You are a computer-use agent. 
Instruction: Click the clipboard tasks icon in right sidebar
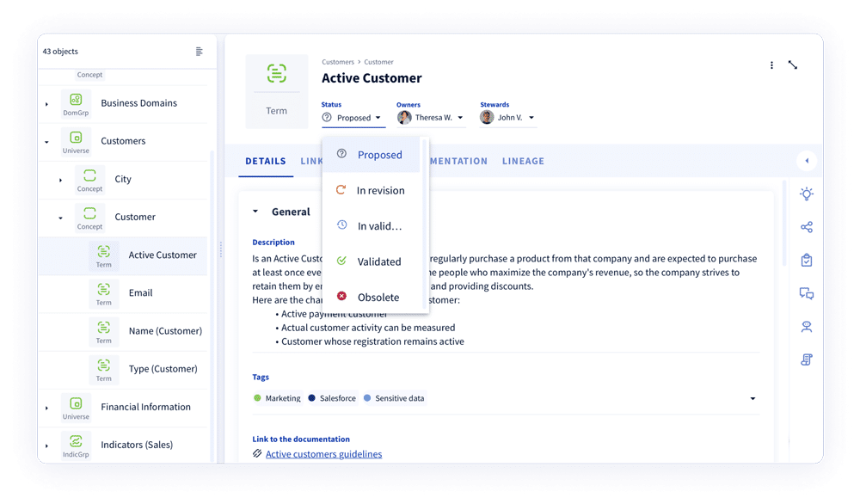pyautogui.click(x=806, y=260)
